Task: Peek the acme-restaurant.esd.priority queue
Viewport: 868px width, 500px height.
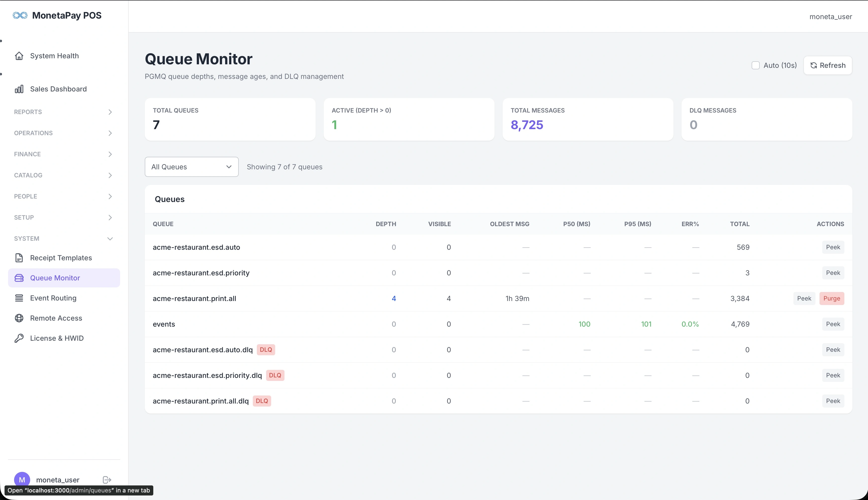Action: click(833, 273)
